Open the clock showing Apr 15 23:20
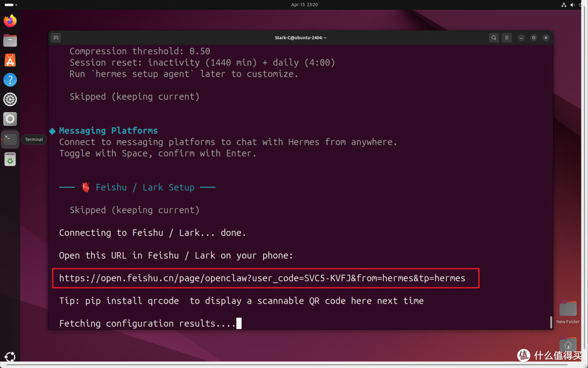588x368 pixels. (x=304, y=5)
